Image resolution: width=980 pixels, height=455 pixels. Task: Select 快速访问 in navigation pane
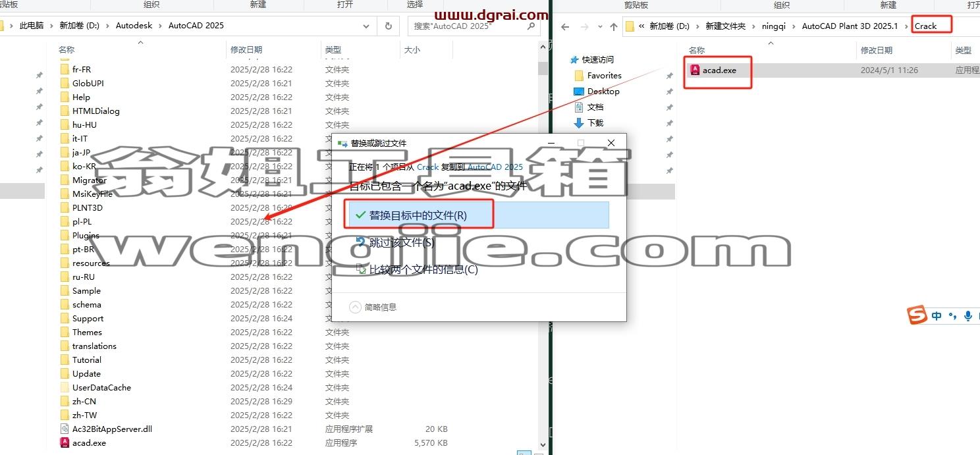click(x=597, y=59)
